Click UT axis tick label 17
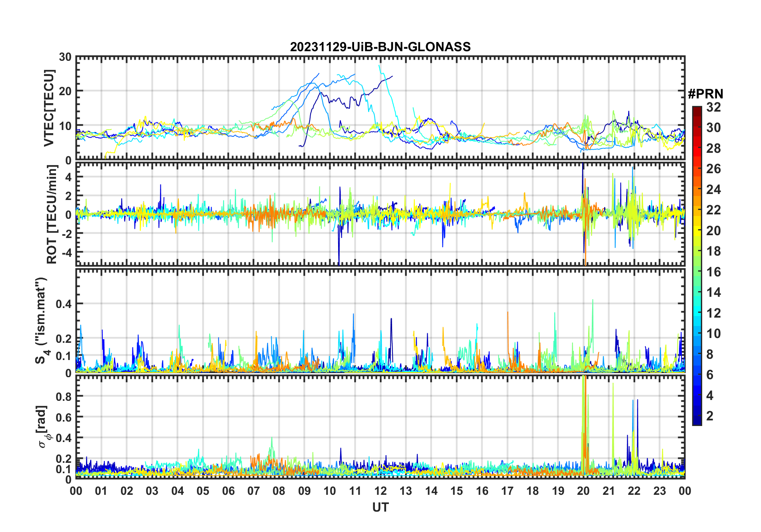The image size is (761, 532). coord(507,491)
